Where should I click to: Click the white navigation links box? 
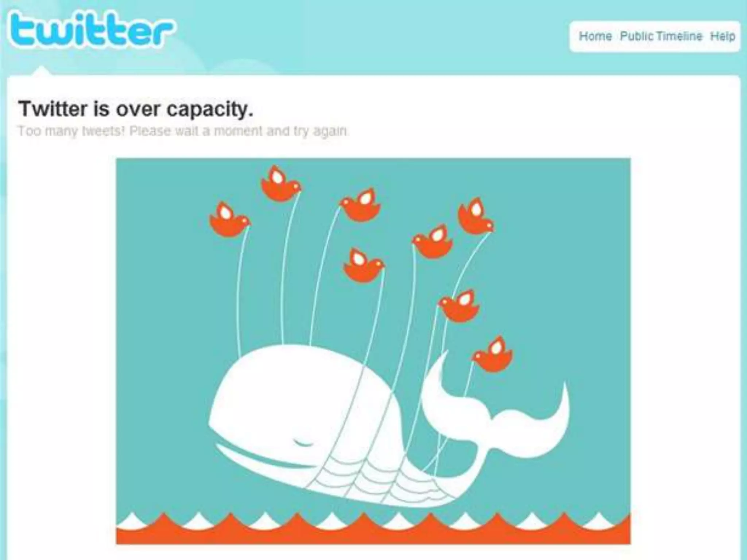click(x=655, y=36)
